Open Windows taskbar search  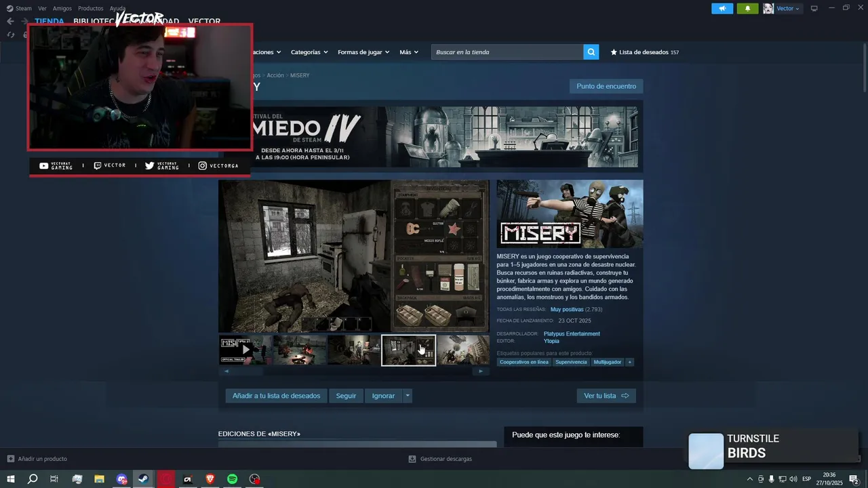click(33, 479)
